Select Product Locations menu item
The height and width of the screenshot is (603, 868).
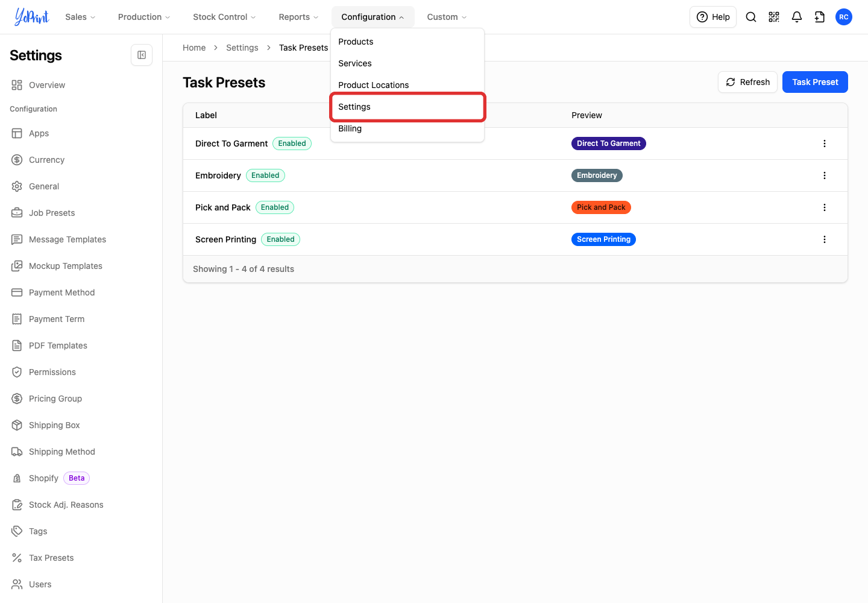pos(407,85)
